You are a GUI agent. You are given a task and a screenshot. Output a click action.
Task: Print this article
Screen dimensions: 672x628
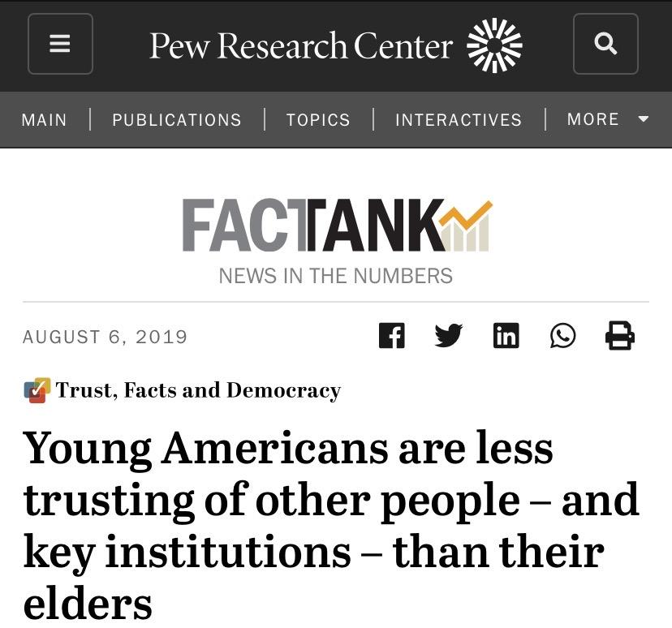pyautogui.click(x=620, y=335)
